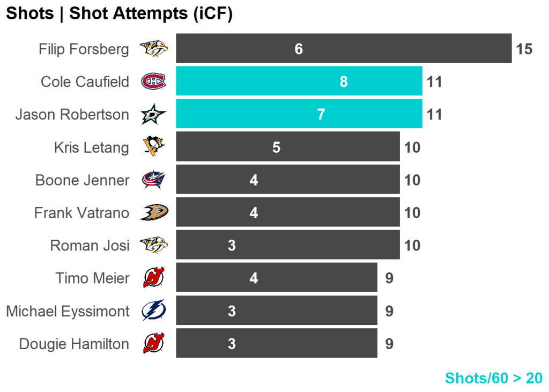Click the Columbus Blue Jackets logo
Viewport: 549px width, 392px height.
pos(154,180)
